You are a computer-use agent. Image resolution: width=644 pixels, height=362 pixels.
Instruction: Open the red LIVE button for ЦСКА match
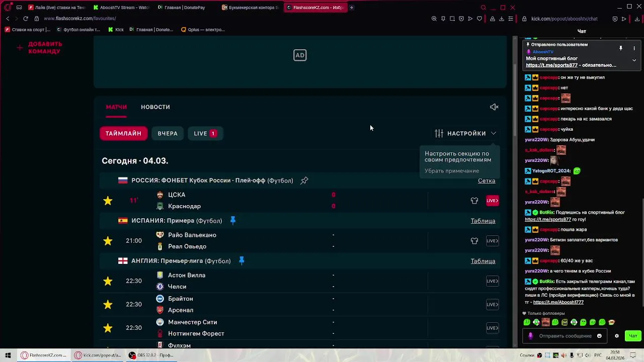coord(492,201)
